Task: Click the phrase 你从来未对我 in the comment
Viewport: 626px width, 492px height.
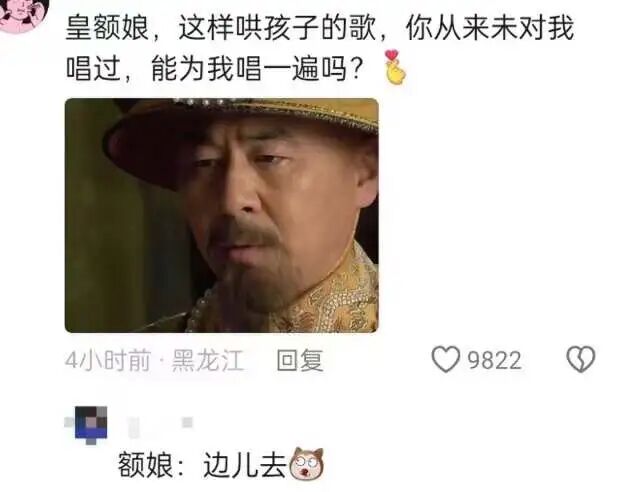Action: click(489, 28)
